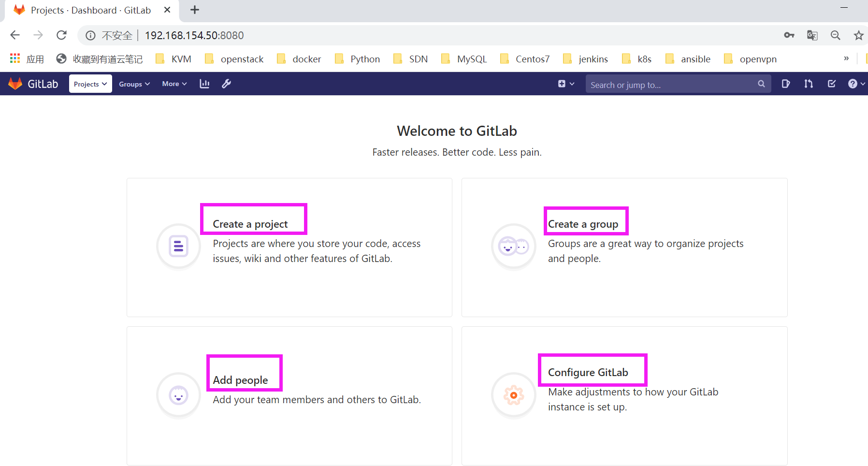Open To-Do list icon in navbar

832,84
